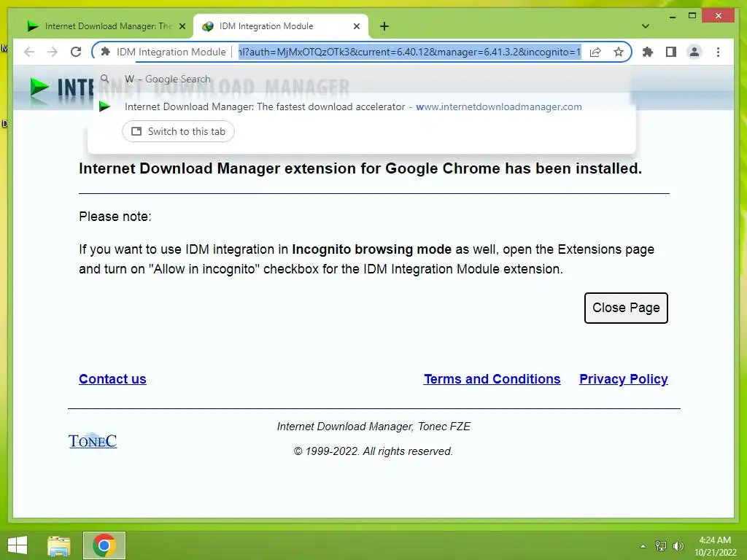Click the search icon in the suggestion row
This screenshot has width=747, height=560.
105,79
